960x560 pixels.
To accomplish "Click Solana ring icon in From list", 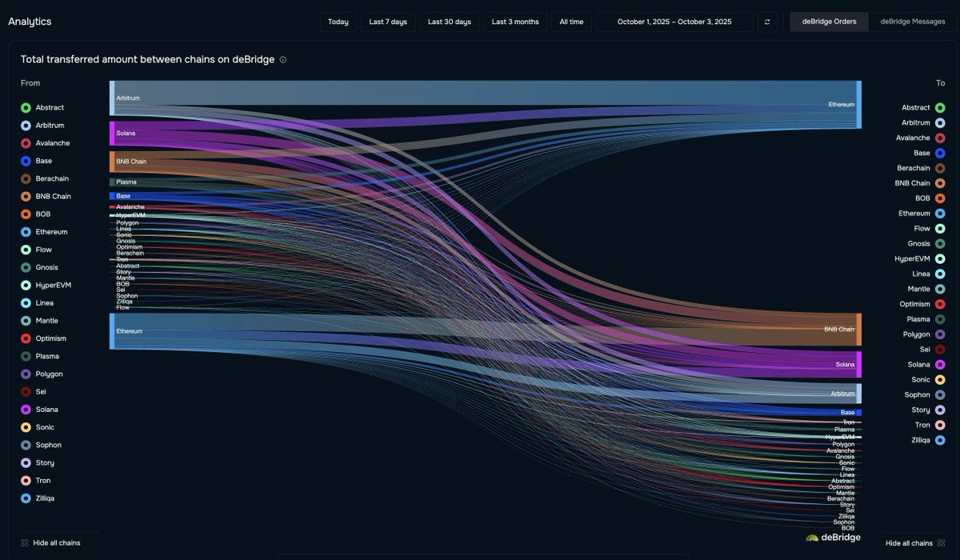I will click(x=26, y=410).
